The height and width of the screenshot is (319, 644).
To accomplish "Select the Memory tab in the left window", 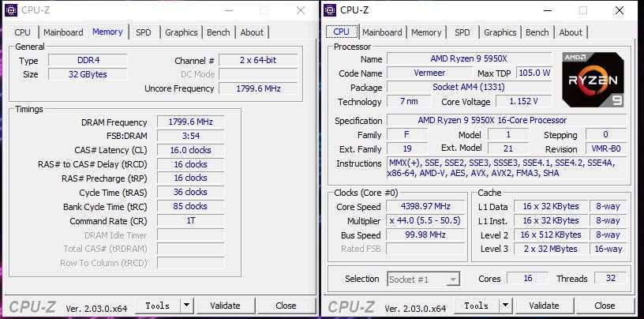I will [107, 32].
